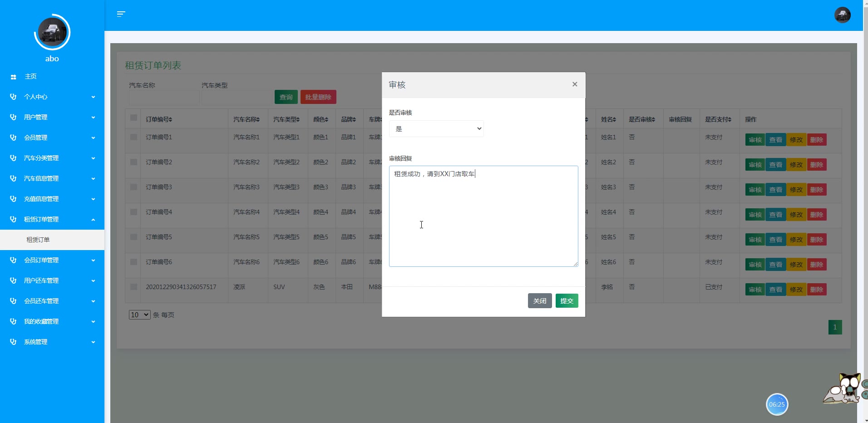Expand the 个人中心 chevron

point(93,97)
